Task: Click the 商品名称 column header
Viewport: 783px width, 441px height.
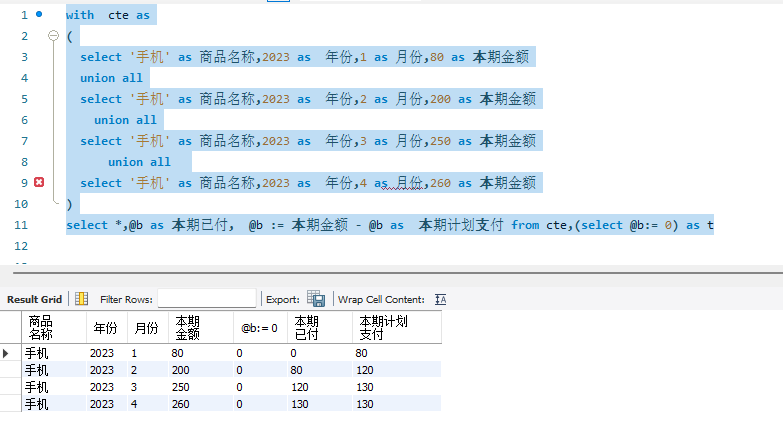Action: pyautogui.click(x=54, y=328)
